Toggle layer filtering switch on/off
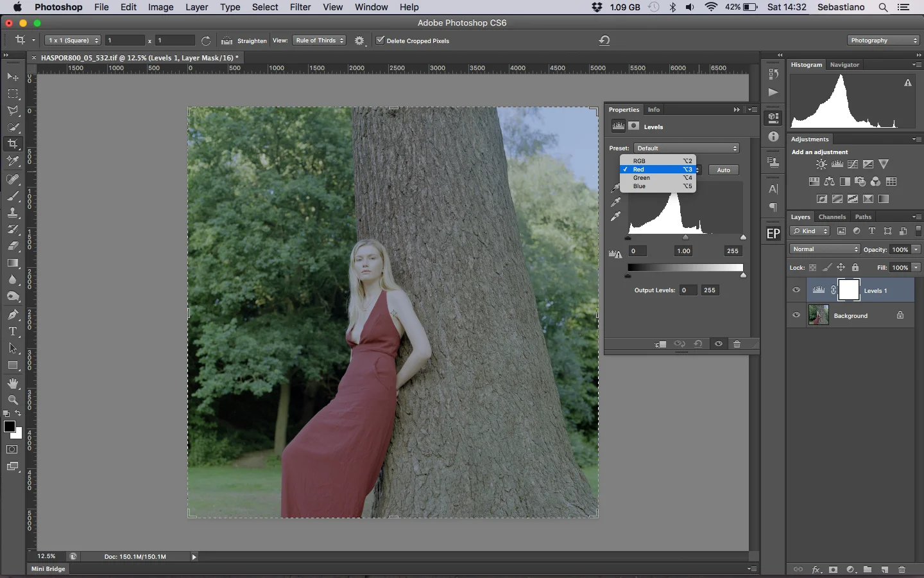Screen dimensions: 924x578 pos(919,231)
